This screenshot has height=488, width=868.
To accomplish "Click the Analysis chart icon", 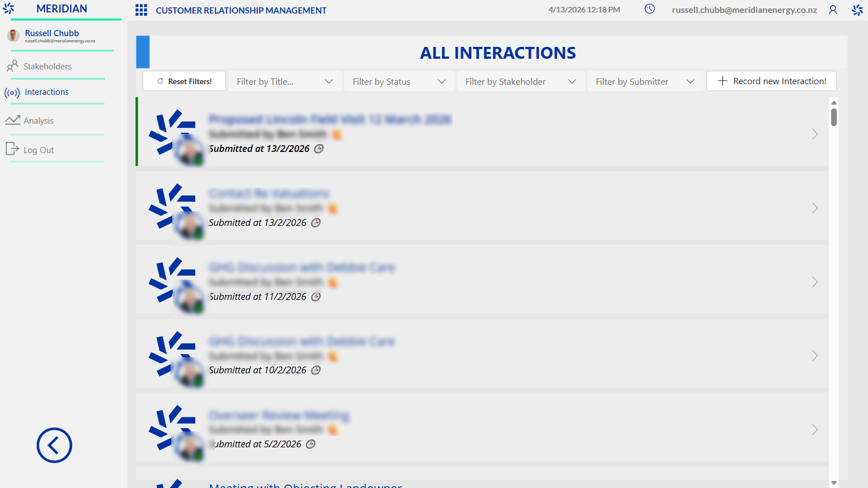I will tap(12, 120).
